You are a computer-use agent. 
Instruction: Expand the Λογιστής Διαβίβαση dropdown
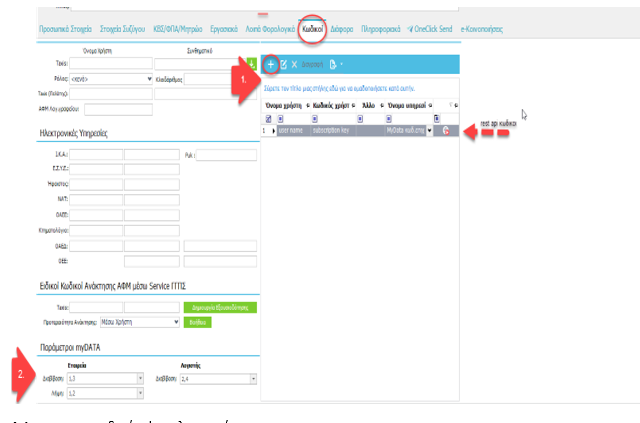253,378
